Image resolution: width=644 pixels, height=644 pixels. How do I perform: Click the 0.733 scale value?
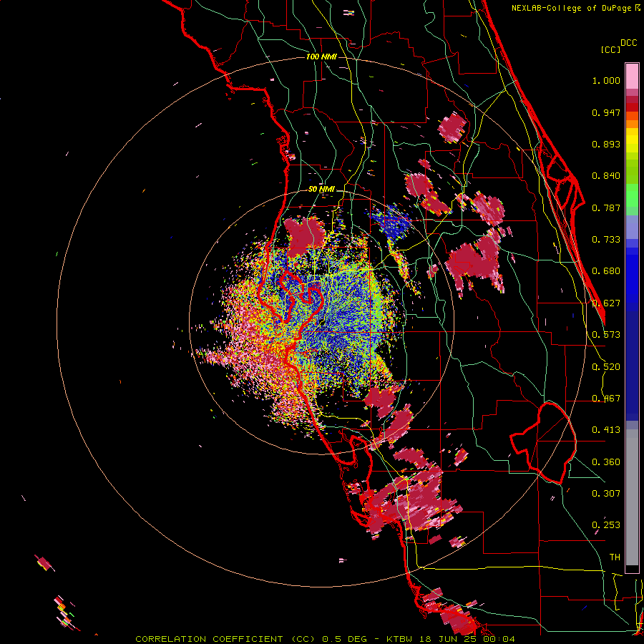point(606,240)
